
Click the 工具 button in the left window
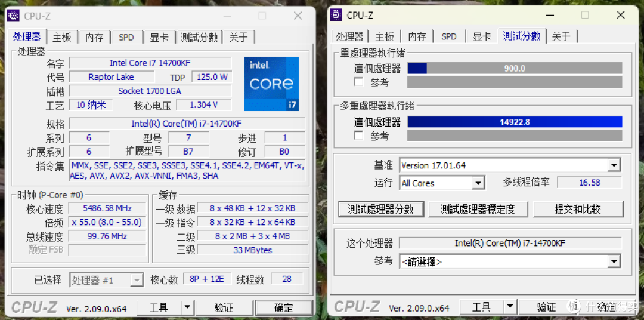(159, 307)
